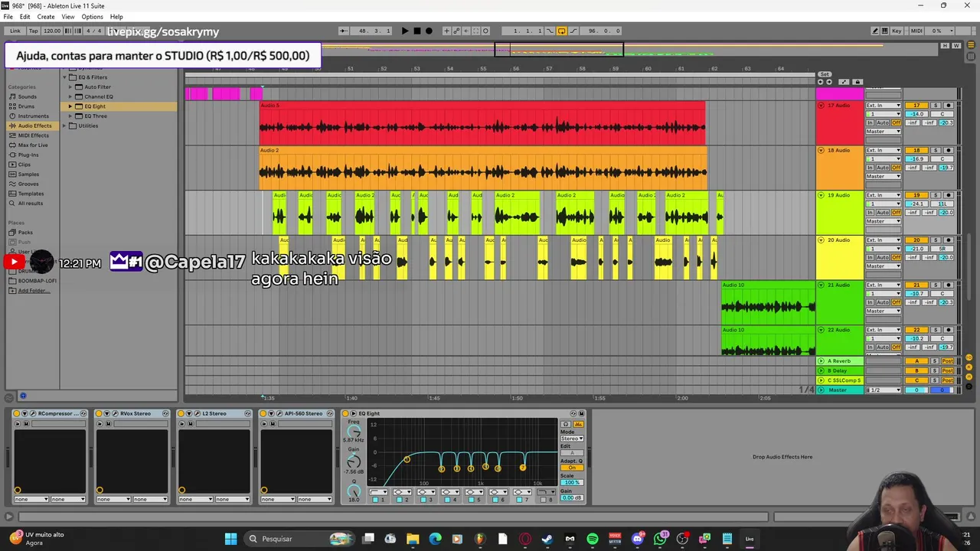The image size is (980, 551).
Task: Expand the Utilities folder
Action: pos(65,126)
